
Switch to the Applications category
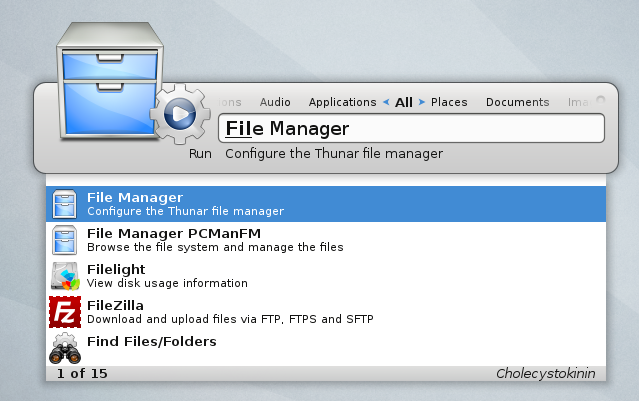342,102
